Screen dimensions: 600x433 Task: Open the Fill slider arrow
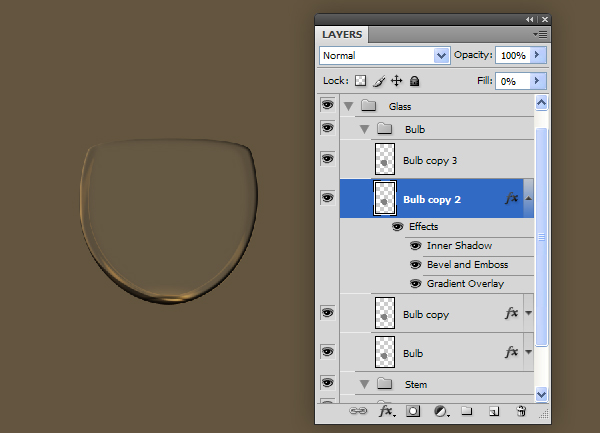tap(537, 81)
